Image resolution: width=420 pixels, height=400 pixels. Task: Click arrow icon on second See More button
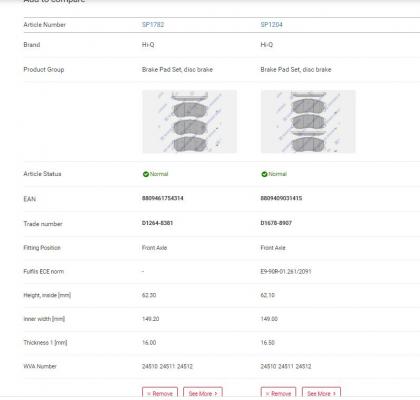(x=334, y=394)
